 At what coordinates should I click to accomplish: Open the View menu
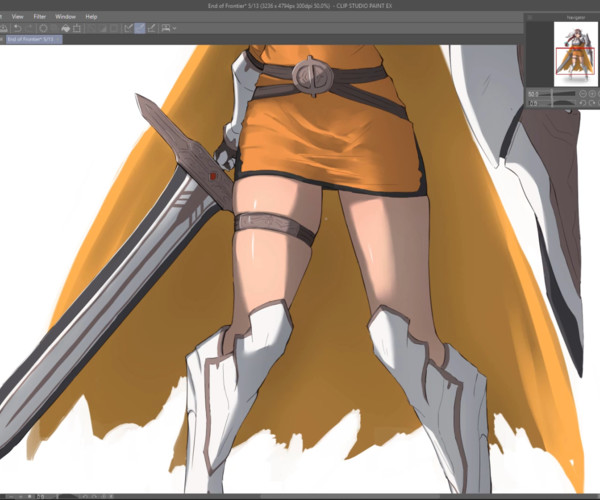tap(17, 16)
